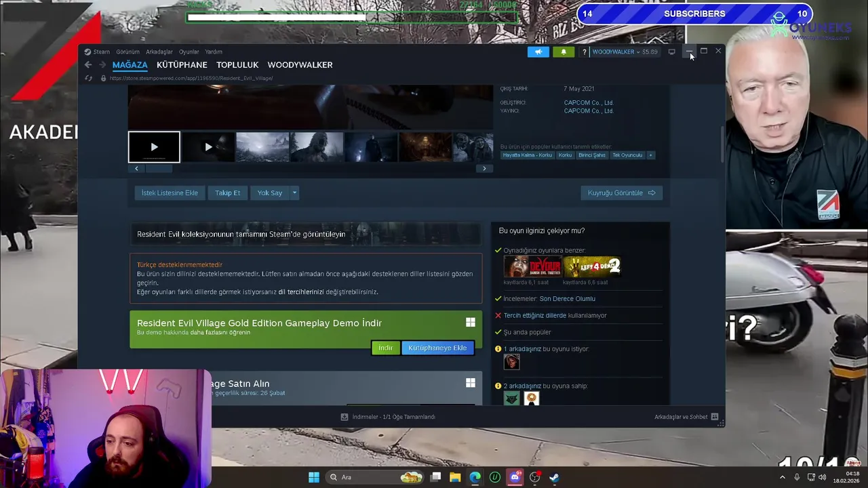Screen dimensions: 868x488
Task: Click the Steam announcements megaphone icon
Action: [538, 52]
